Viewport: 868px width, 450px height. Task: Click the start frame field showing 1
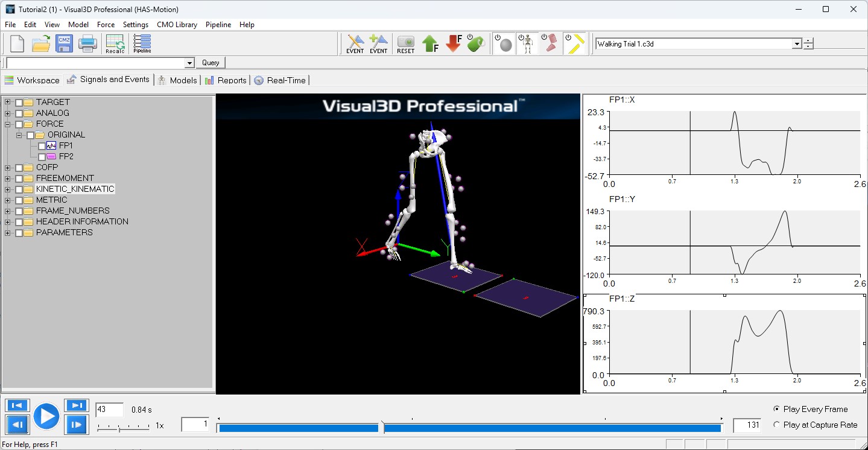pos(195,425)
